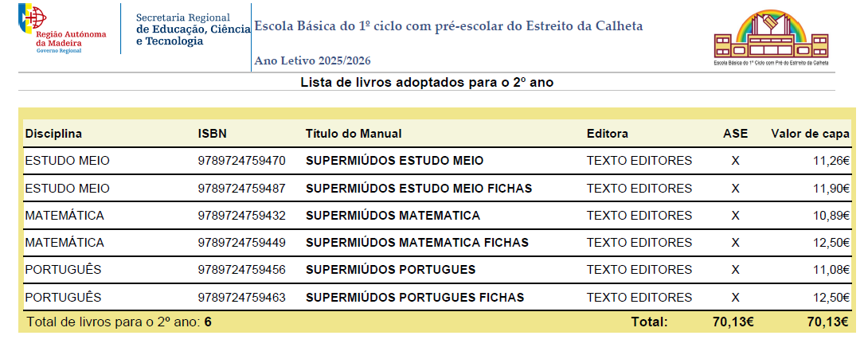Click the Editora column header
The height and width of the screenshot is (351, 868).
608,134
